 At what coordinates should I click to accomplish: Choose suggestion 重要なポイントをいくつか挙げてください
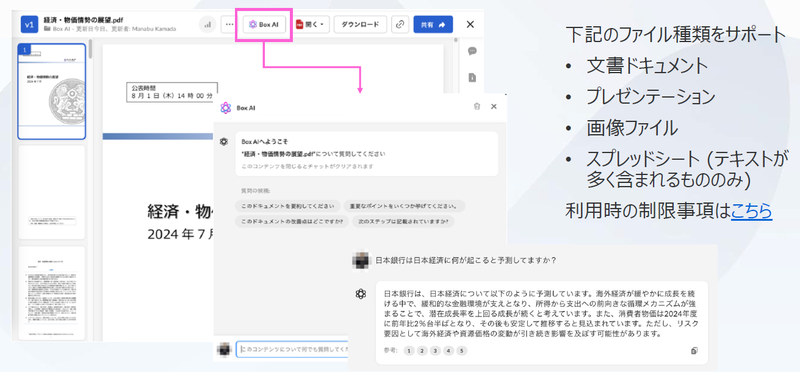coord(404,206)
